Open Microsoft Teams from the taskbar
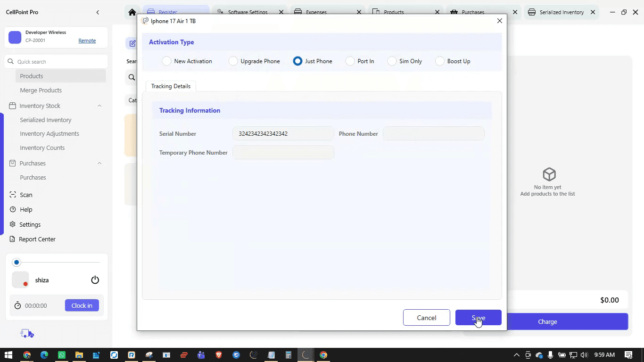Image resolution: width=644 pixels, height=362 pixels. [x=201, y=355]
